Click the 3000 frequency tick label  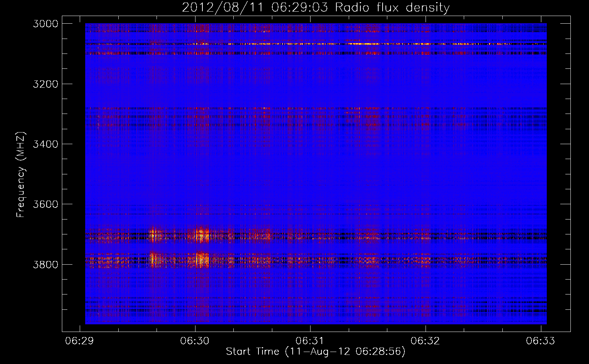pos(46,24)
